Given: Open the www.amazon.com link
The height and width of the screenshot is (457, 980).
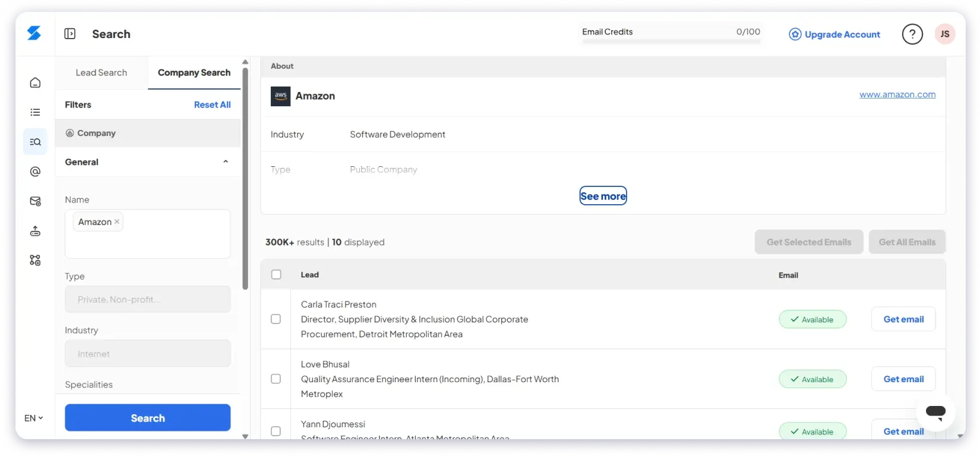Looking at the screenshot, I should pyautogui.click(x=897, y=94).
